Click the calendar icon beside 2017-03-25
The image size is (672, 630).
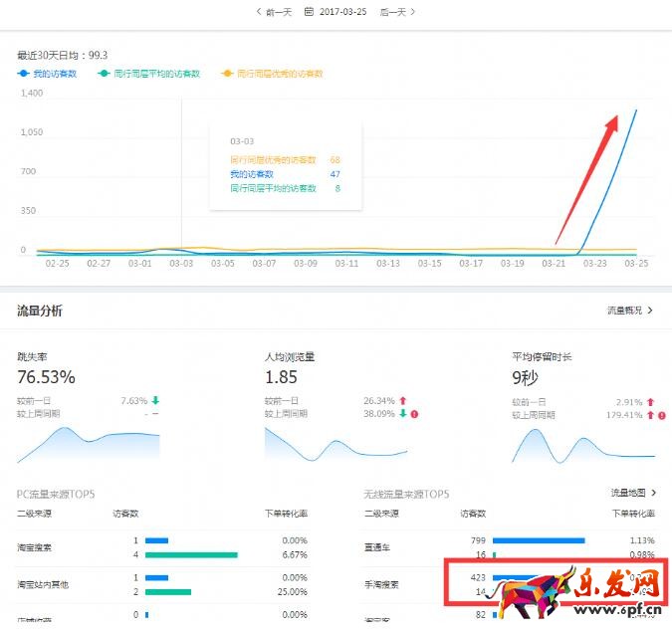pos(309,12)
